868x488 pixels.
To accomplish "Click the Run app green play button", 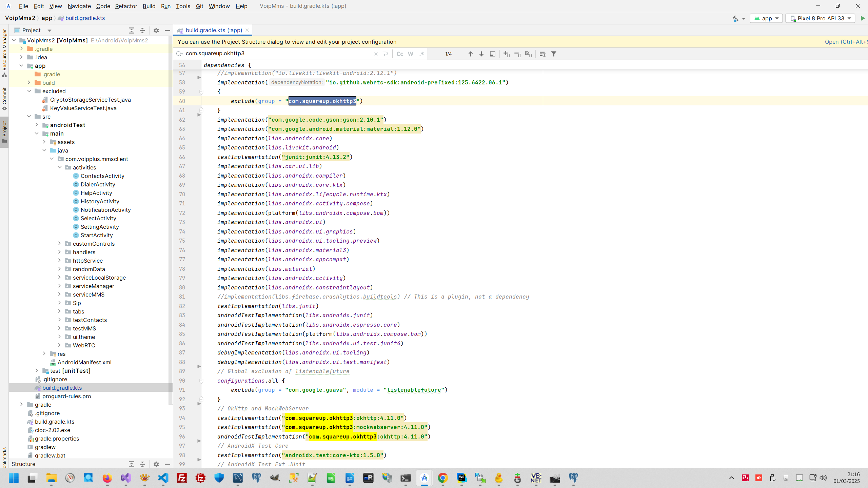I will tap(863, 18).
